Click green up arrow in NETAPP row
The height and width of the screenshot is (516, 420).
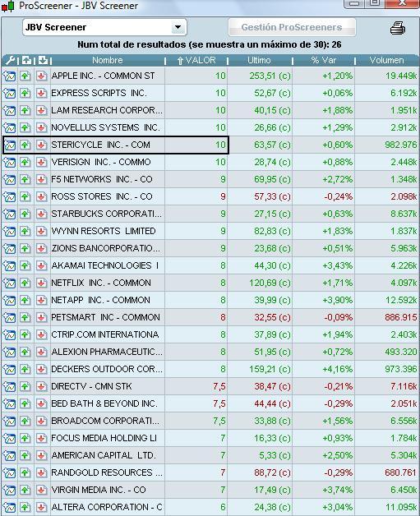coord(25,300)
